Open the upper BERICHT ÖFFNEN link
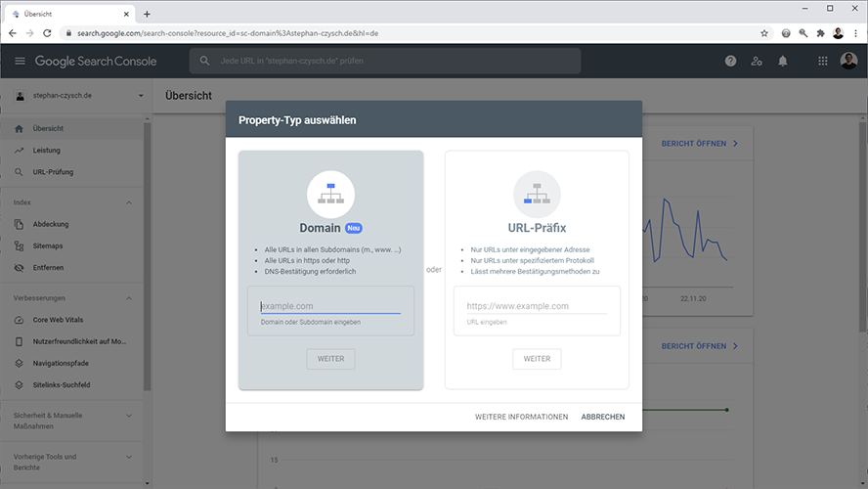This screenshot has height=489, width=868. [700, 144]
